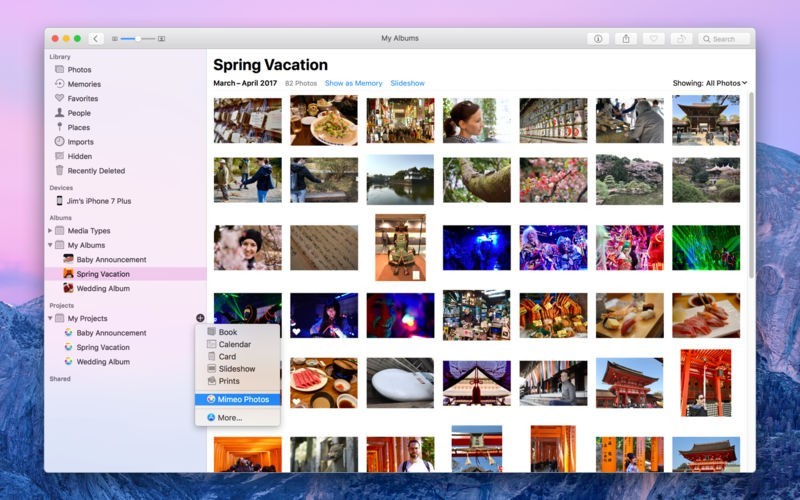Click the Info button in toolbar
This screenshot has width=800, height=500.
pos(598,39)
